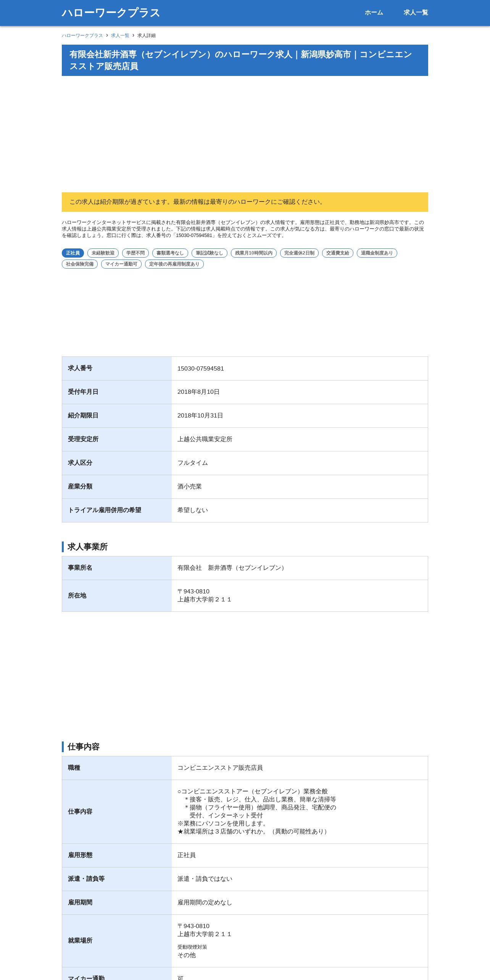
Task: Select the 筆記試験なし tag
Action: coord(210,253)
